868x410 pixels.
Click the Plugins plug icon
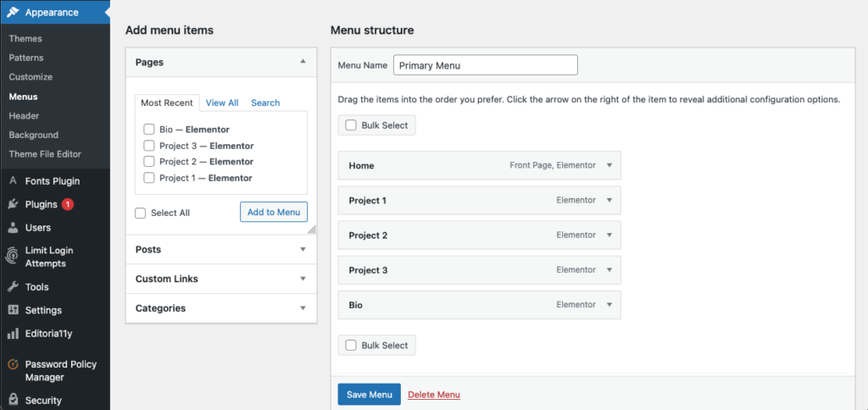point(14,204)
